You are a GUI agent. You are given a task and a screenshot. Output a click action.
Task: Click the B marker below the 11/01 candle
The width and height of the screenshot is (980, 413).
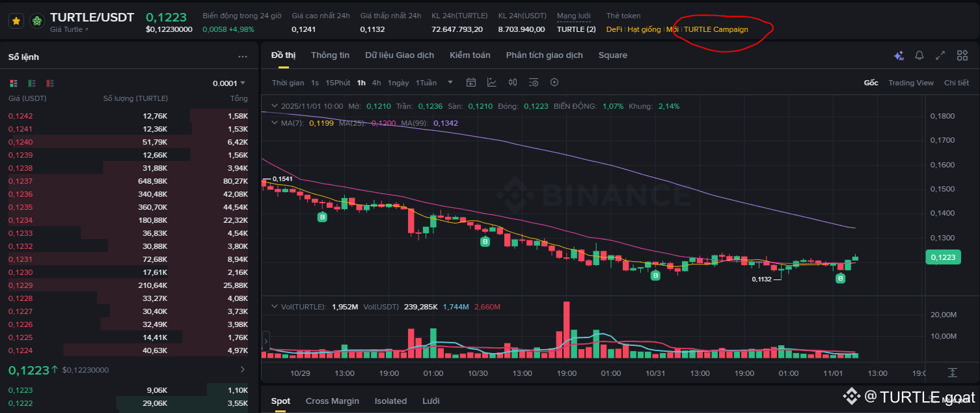point(840,279)
